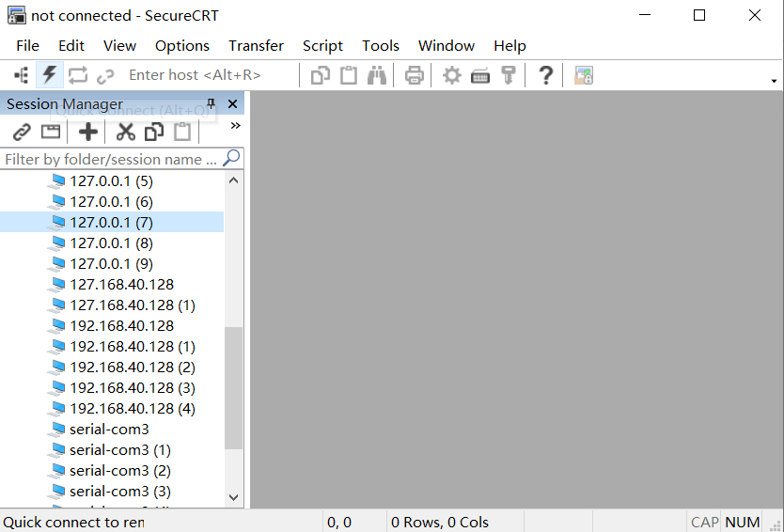
Task: Open the View menu
Action: [x=119, y=45]
